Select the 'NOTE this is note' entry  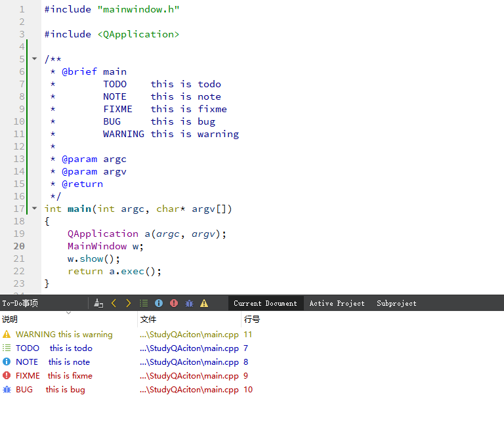pyautogui.click(x=52, y=362)
